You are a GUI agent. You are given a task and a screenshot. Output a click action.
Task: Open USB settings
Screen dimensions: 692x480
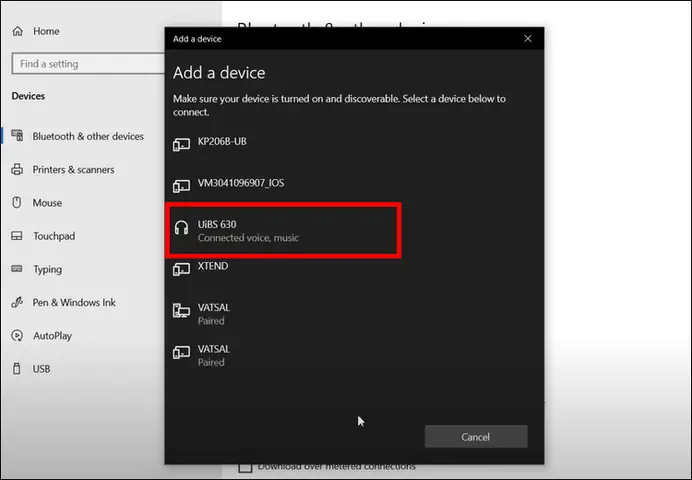41,369
